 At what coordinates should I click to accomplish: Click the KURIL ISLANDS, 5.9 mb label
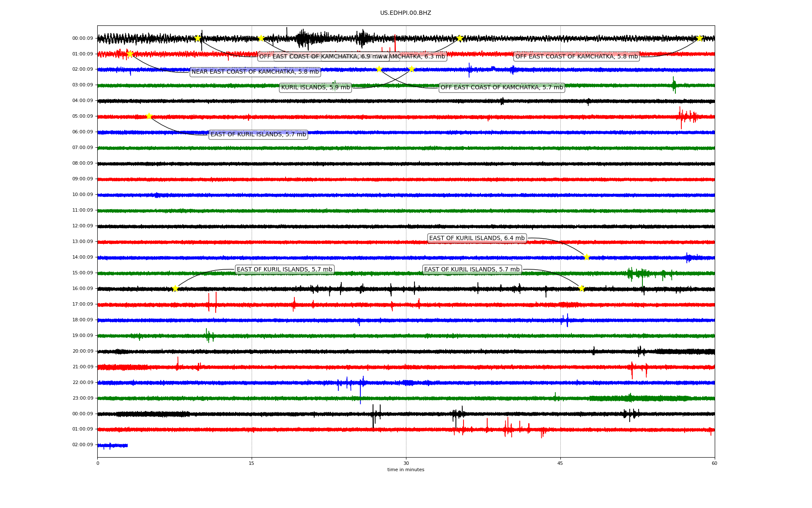click(x=315, y=88)
